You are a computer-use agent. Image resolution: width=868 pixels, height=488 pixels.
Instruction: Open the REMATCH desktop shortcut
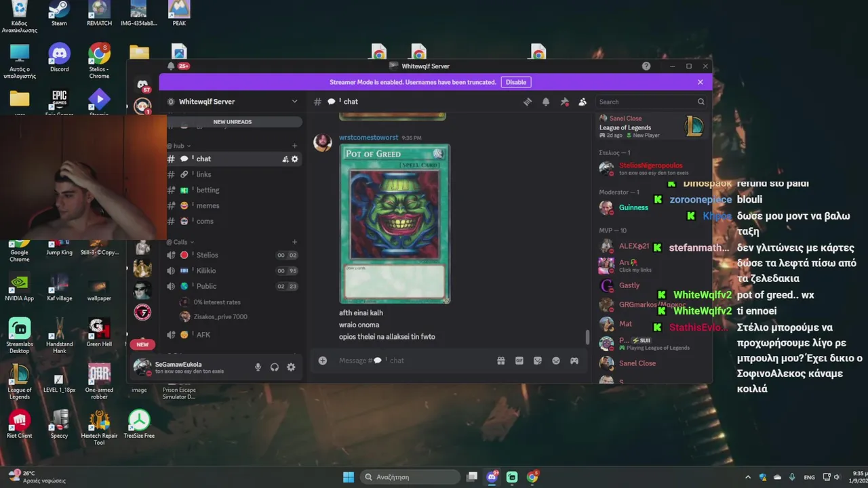pos(99,14)
